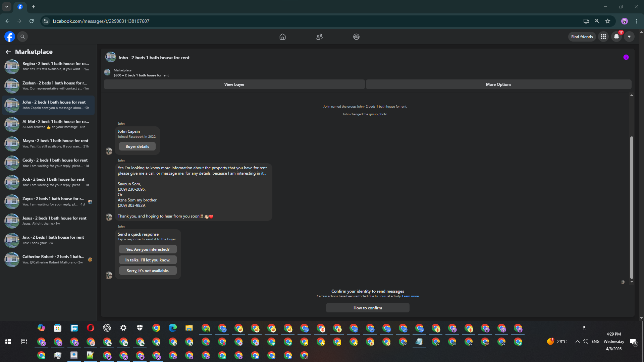644x362 pixels.
Task: Open the Facebook search icon
Action: [x=22, y=37]
